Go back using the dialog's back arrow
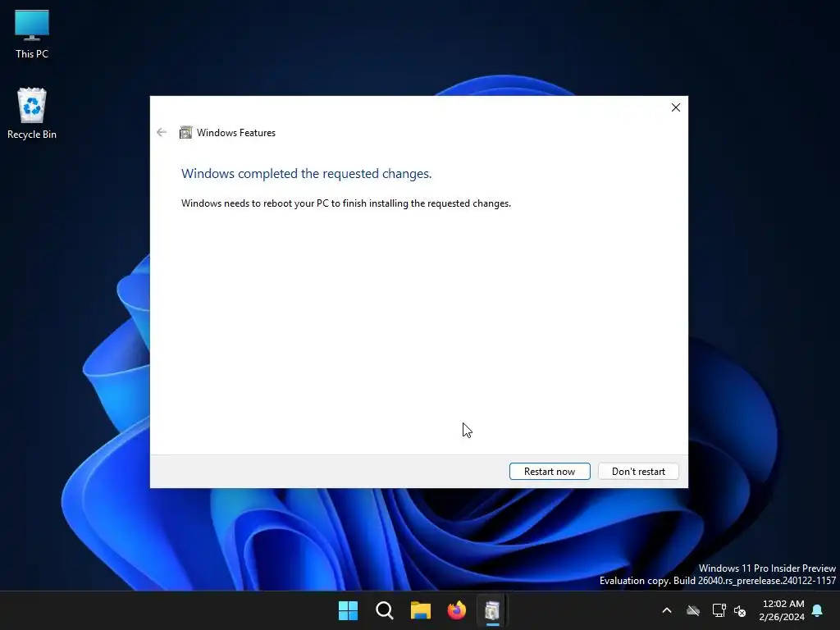 click(162, 132)
